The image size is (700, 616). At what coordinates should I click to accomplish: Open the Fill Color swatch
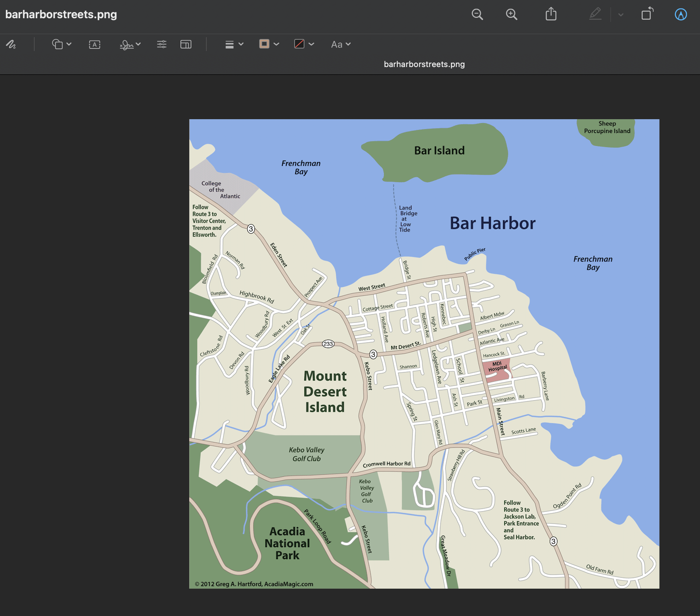[299, 44]
